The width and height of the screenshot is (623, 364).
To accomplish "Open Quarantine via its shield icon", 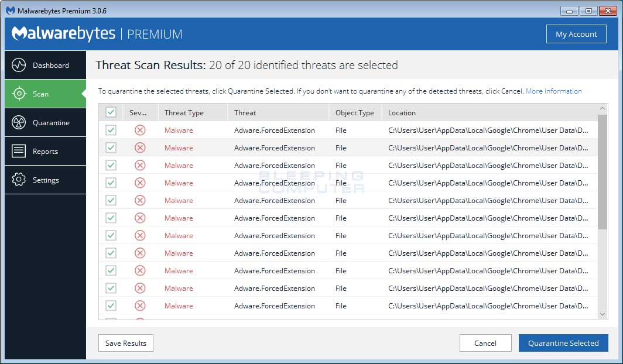I will (20, 122).
